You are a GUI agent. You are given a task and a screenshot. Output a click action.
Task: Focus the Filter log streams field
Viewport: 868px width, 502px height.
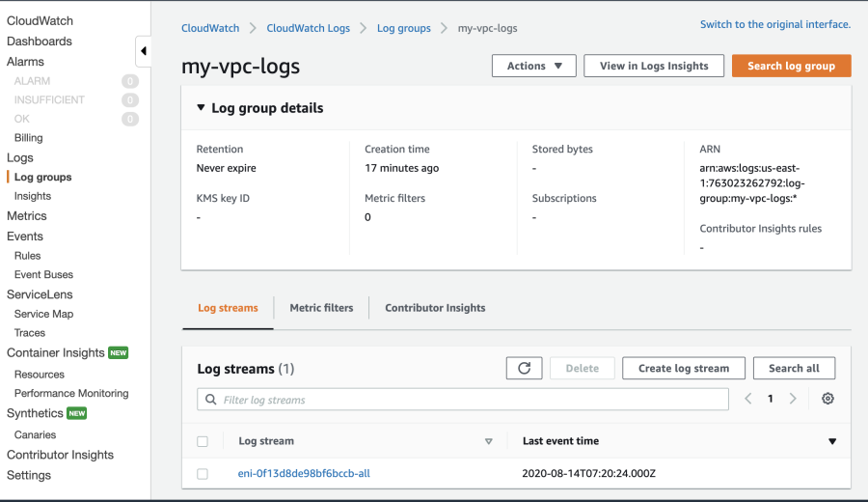pos(463,400)
